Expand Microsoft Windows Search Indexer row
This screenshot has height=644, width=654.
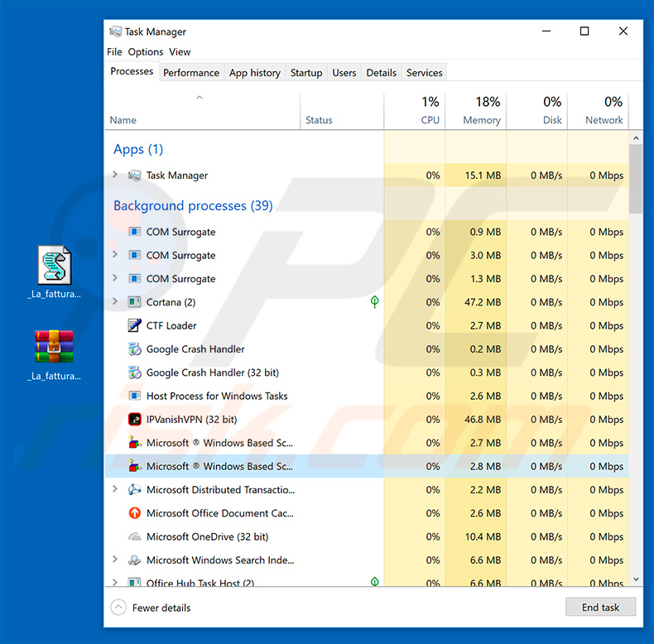point(115,560)
